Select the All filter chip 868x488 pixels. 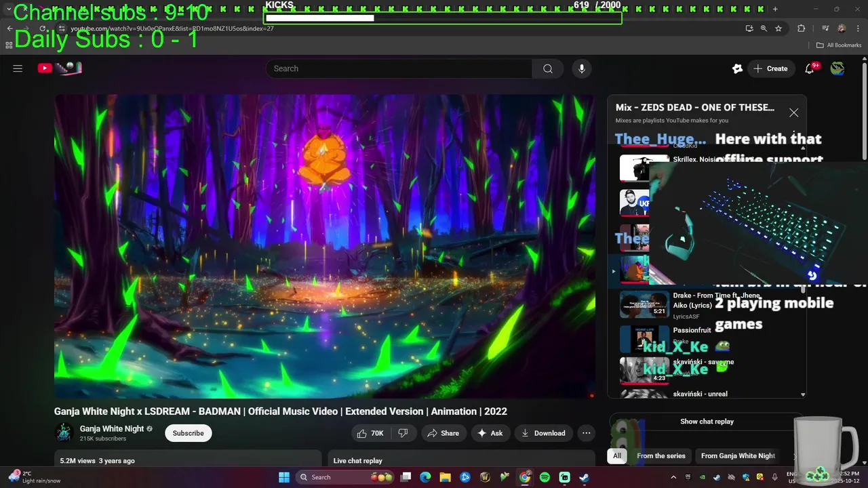point(617,455)
